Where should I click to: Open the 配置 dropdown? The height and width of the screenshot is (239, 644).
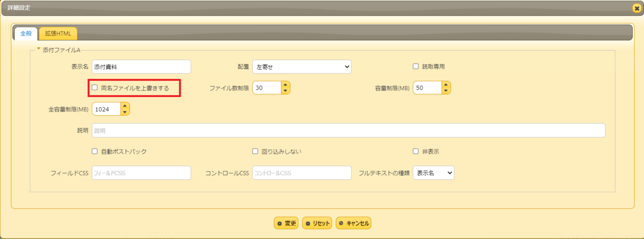point(302,66)
